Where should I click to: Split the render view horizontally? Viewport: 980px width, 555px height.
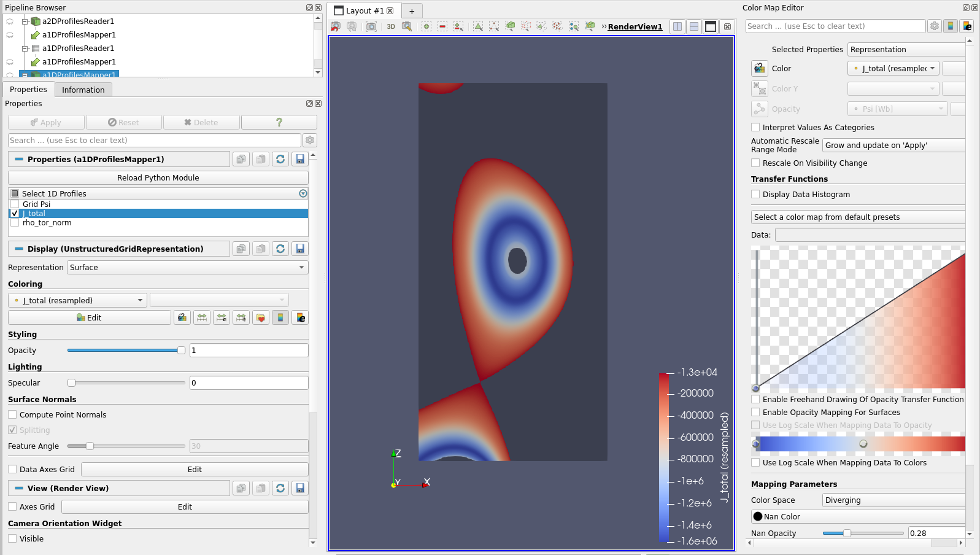677,26
